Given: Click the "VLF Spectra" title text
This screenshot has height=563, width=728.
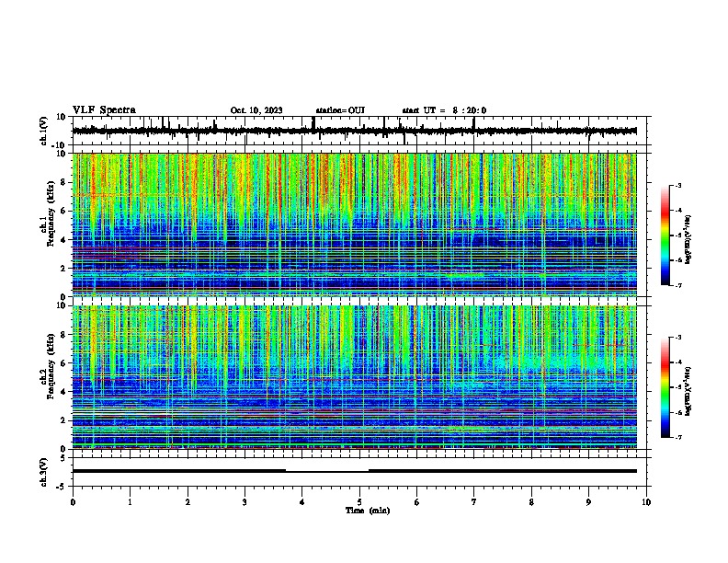Looking at the screenshot, I should pyautogui.click(x=104, y=110).
